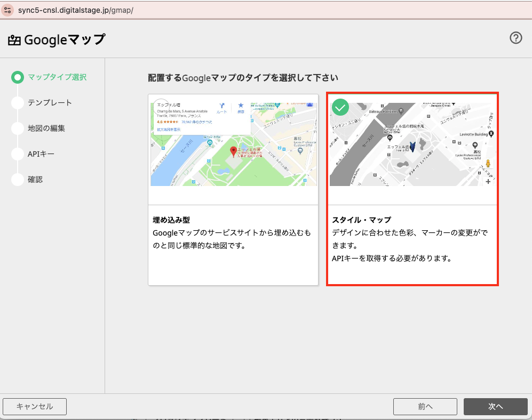Select the 埋め込み型 unchecked circle
Screen dimensions: 532x420
[x=161, y=107]
